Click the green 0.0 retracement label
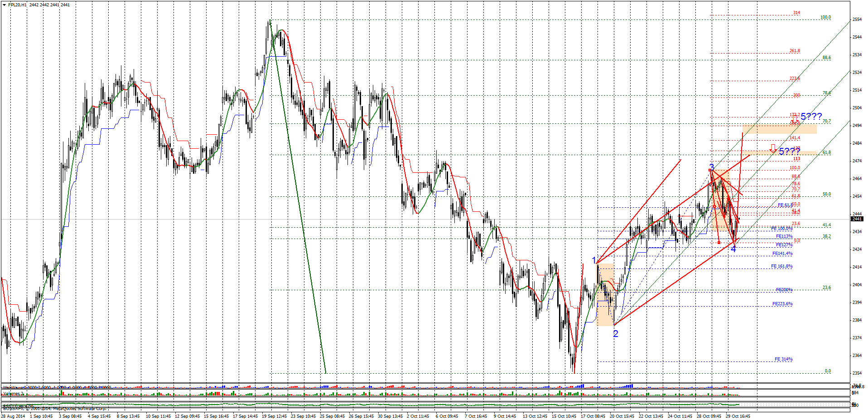The width and height of the screenshot is (868, 420). (x=828, y=371)
